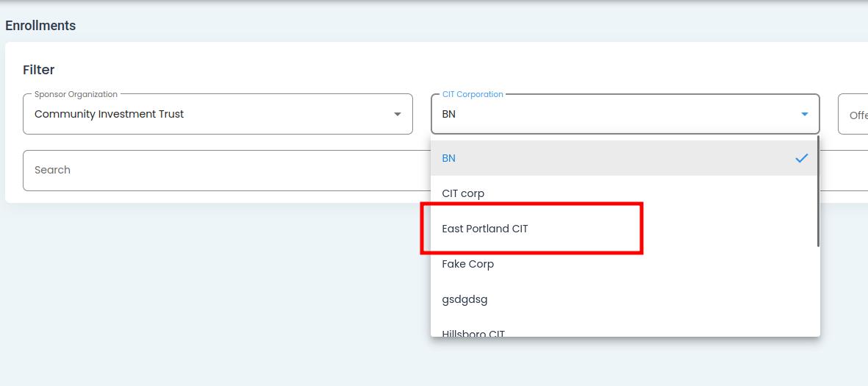
Task: Select East Portland CIT option
Action: pyautogui.click(x=485, y=229)
